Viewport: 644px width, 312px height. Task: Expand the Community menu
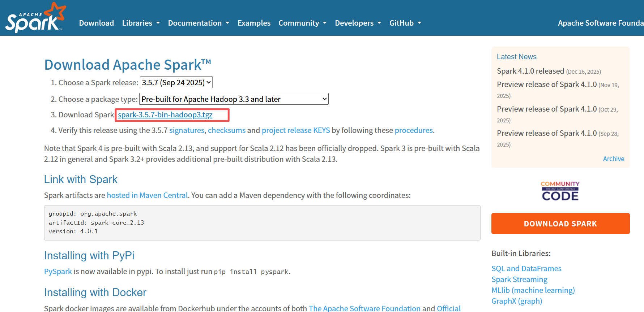(303, 23)
